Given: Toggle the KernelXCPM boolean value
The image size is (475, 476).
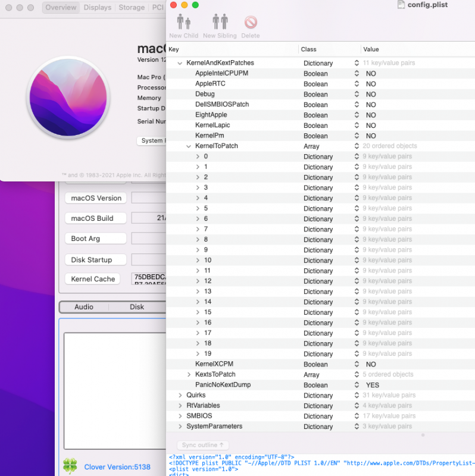Looking at the screenshot, I should 370,364.
